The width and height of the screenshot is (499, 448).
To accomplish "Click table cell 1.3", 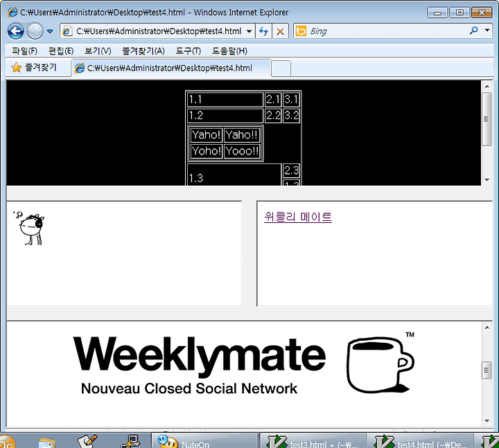I will pos(234,175).
